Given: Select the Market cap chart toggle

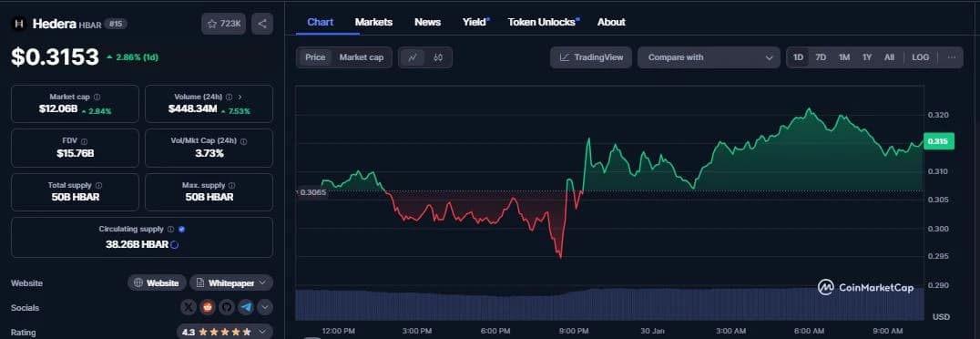Looking at the screenshot, I should [x=362, y=57].
